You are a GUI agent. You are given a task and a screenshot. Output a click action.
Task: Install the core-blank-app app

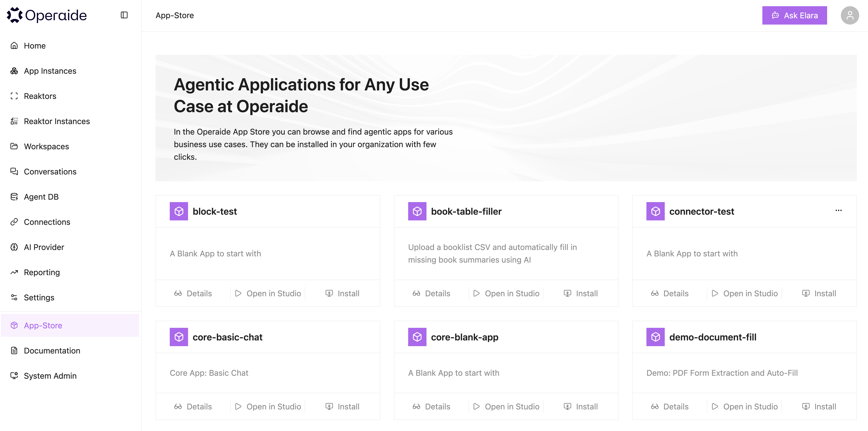tap(581, 407)
